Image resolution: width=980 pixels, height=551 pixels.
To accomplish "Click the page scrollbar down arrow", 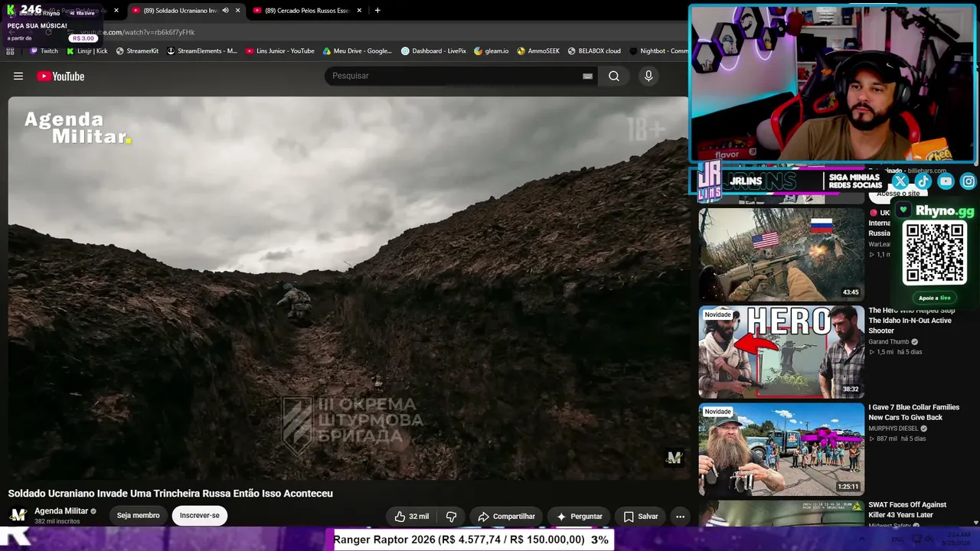I will (x=975, y=523).
